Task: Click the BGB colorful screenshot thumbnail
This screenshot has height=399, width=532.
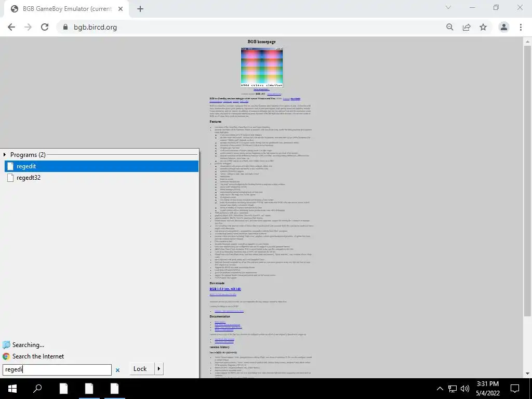Action: [262, 68]
